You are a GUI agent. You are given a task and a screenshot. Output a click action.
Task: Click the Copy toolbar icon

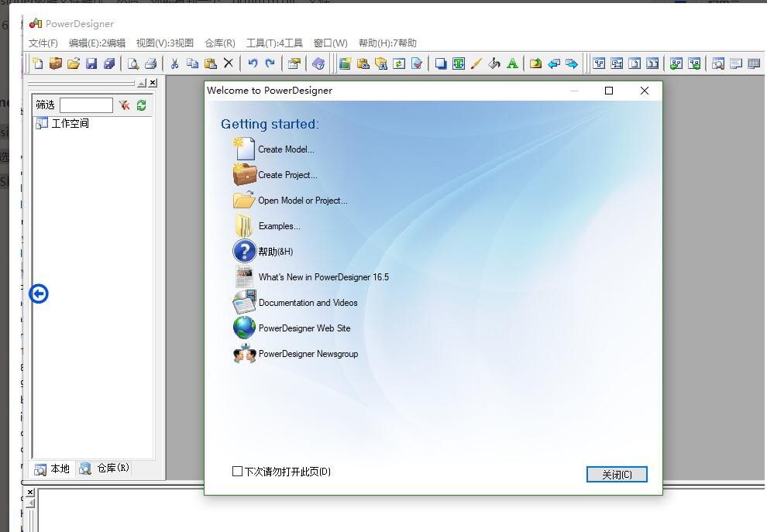(193, 63)
